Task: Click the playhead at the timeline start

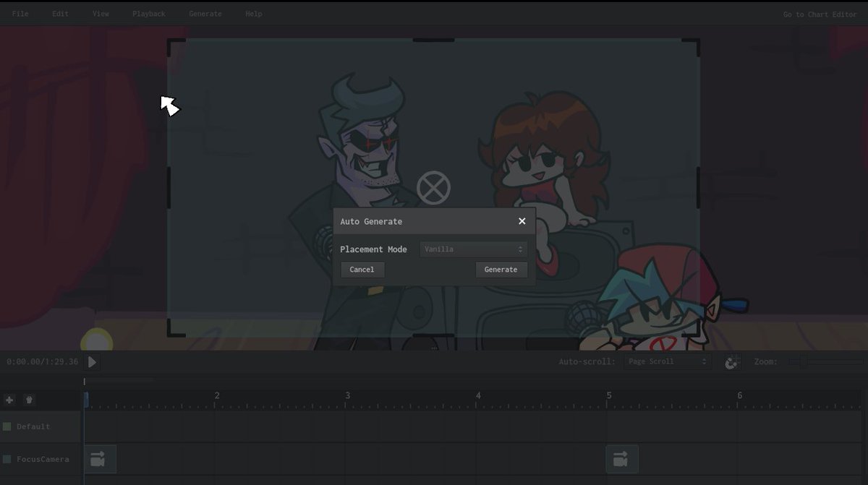Action: tap(85, 400)
